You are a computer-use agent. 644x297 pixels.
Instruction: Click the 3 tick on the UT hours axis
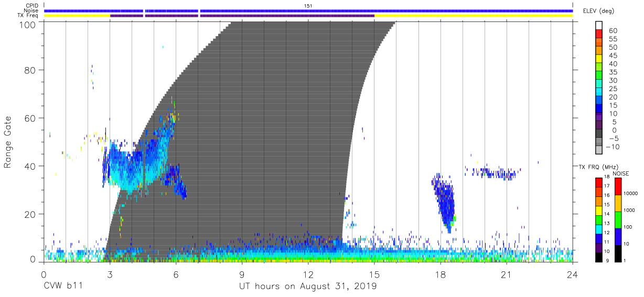click(x=110, y=274)
